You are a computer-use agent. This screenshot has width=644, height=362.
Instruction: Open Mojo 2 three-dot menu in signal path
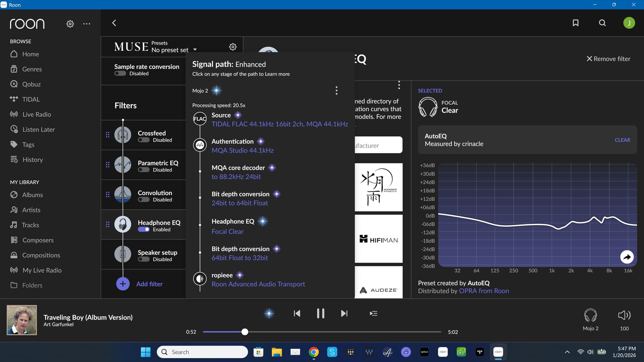(x=336, y=90)
